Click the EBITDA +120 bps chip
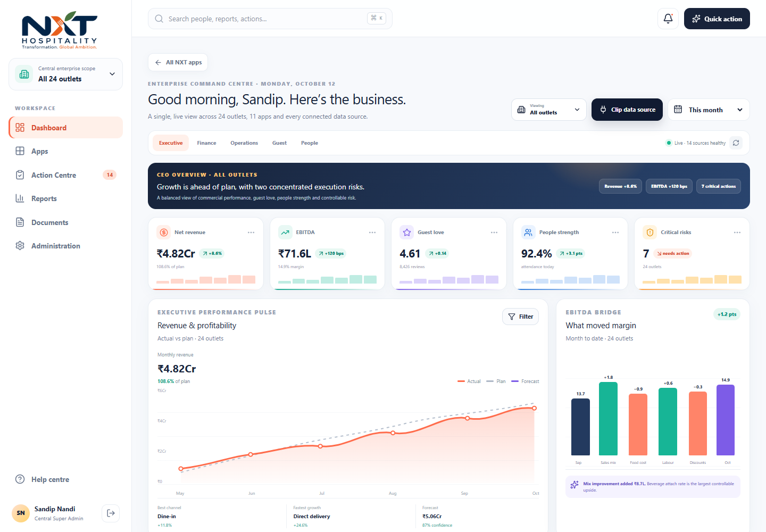Screen dimensions: 766x532 [669, 186]
